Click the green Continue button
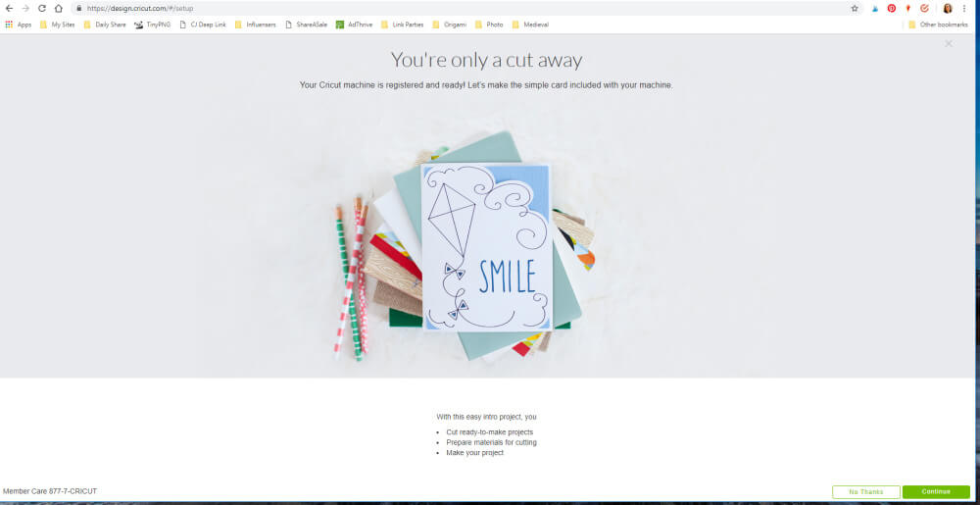Screen dimensions: 980x505 click(936, 492)
